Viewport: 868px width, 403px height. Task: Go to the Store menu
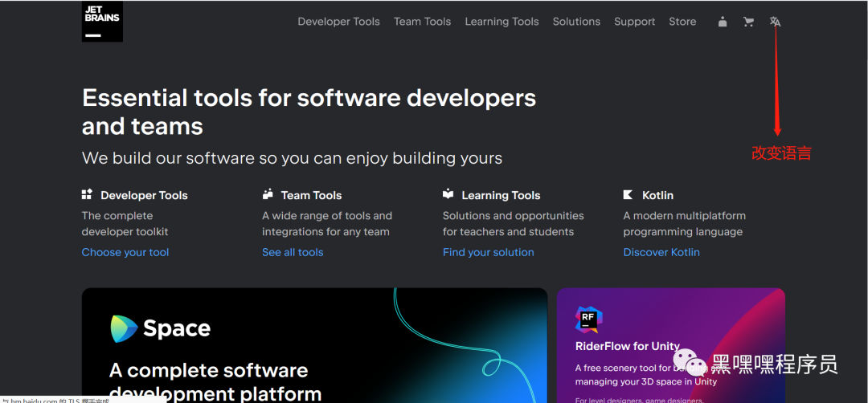click(x=682, y=22)
